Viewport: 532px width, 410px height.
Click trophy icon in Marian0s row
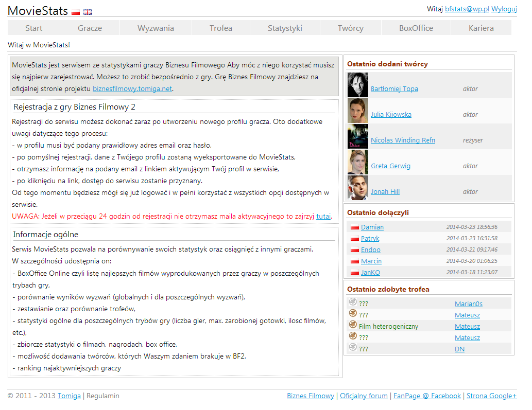(353, 301)
